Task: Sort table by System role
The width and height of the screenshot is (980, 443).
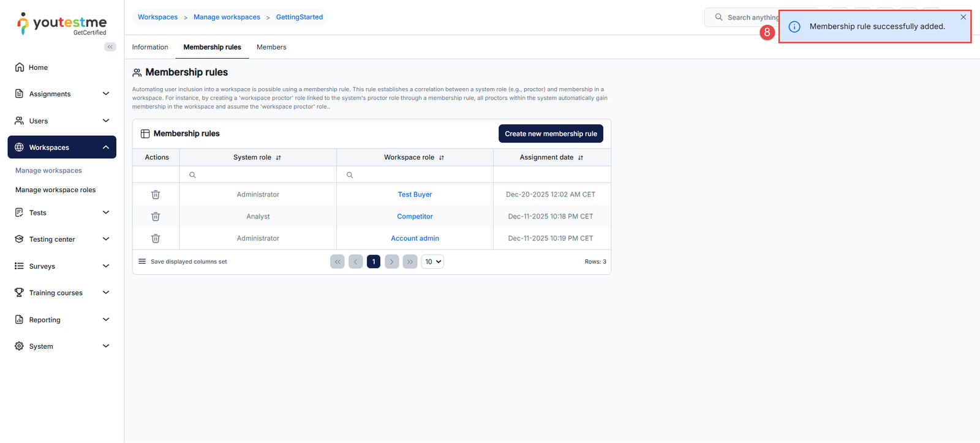Action: click(x=278, y=158)
